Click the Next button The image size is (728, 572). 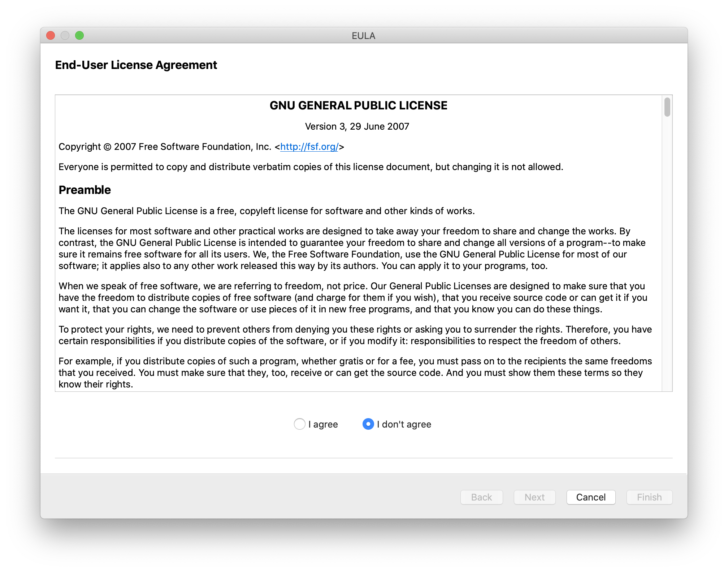(x=534, y=497)
